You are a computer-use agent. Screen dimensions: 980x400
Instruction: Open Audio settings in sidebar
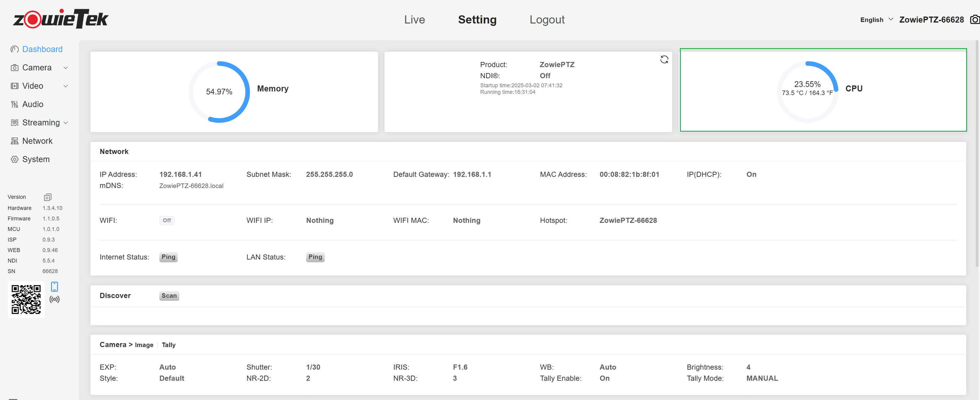pos(33,104)
